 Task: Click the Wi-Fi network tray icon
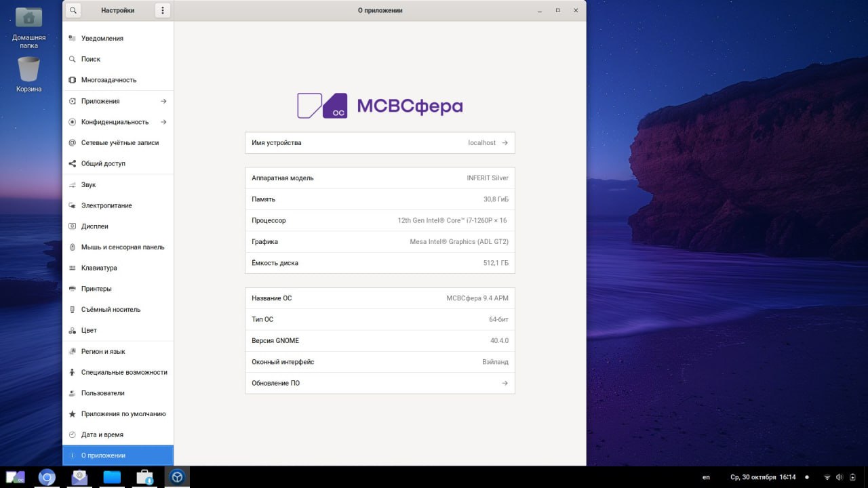(x=827, y=477)
